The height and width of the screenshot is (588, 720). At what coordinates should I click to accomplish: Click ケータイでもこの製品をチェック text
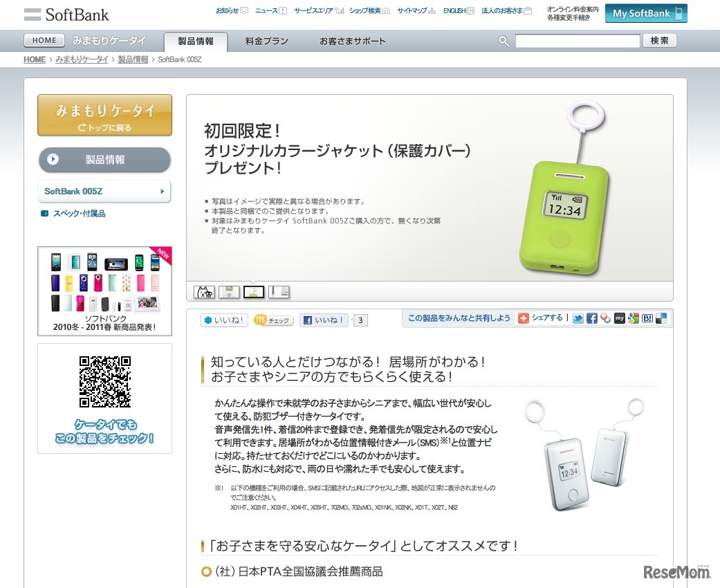pos(104,432)
